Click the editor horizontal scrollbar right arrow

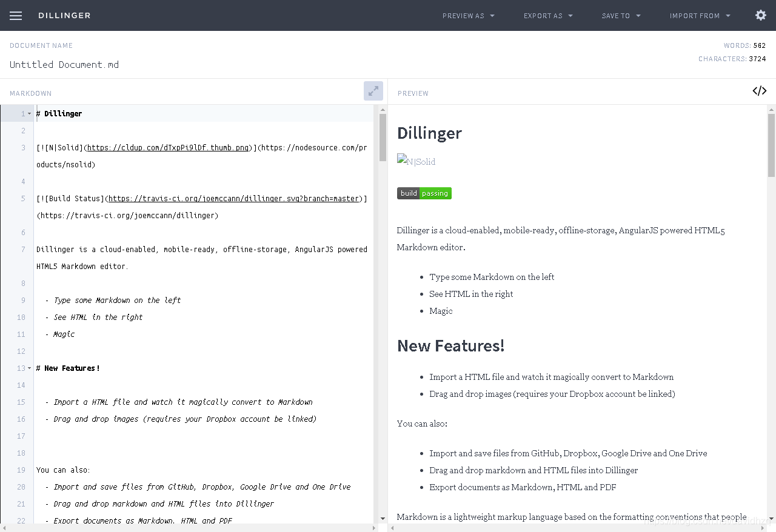click(374, 528)
